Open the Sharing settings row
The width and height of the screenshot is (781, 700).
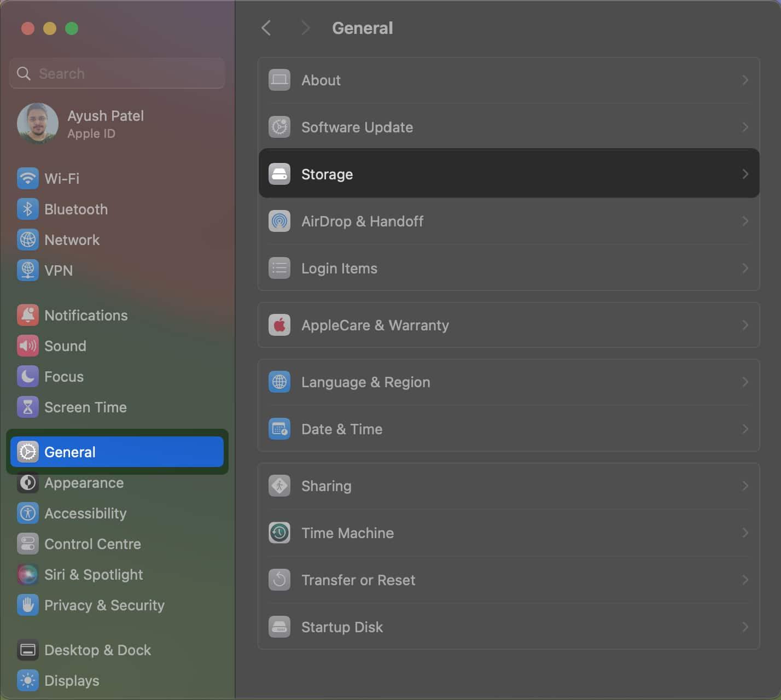click(x=509, y=486)
